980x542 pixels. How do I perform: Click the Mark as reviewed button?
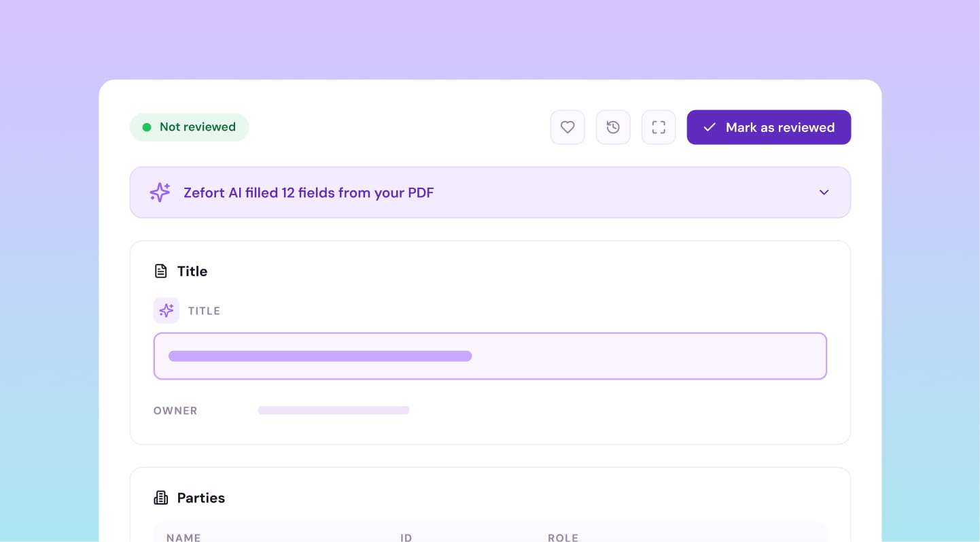(769, 127)
